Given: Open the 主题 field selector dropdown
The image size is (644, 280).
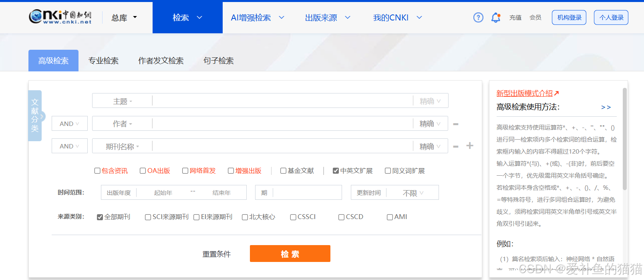Looking at the screenshot, I should tap(122, 101).
